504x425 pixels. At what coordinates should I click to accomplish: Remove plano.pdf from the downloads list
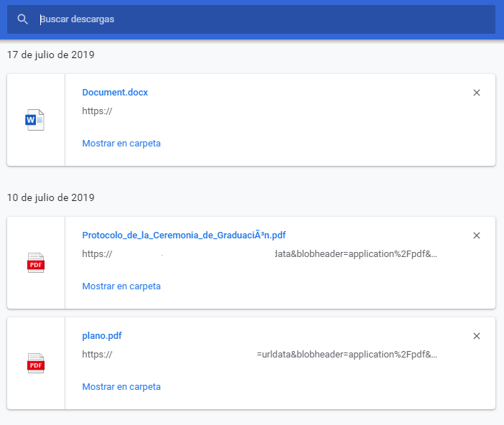(477, 336)
